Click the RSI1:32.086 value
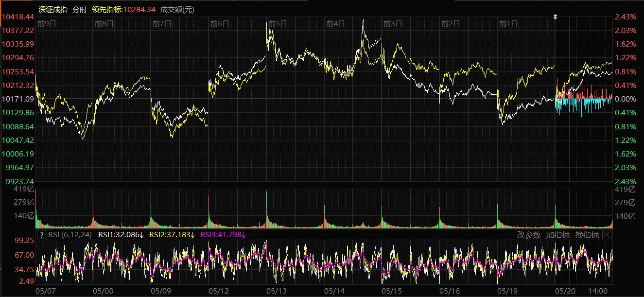Screen dimensions: 644x297 point(122,235)
